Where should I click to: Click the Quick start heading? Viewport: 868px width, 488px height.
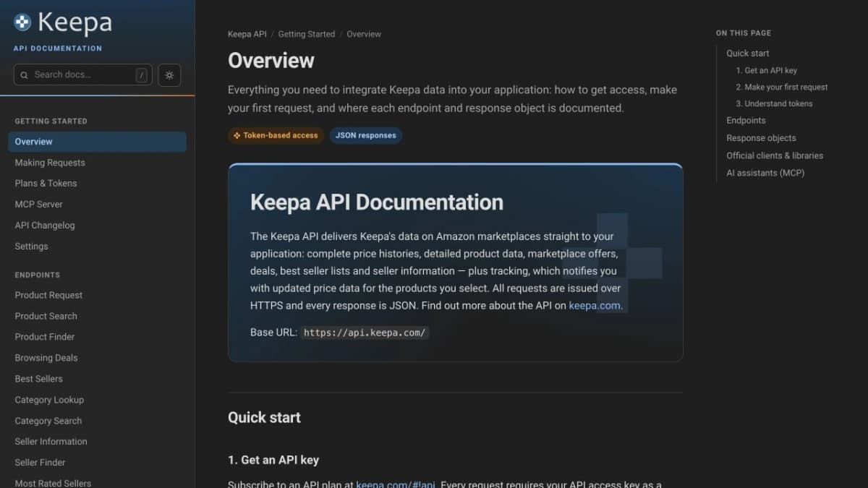click(264, 418)
